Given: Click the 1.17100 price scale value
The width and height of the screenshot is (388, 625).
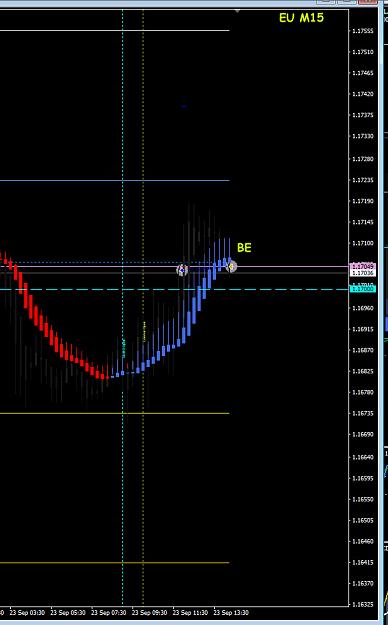Looking at the screenshot, I should pos(363,243).
